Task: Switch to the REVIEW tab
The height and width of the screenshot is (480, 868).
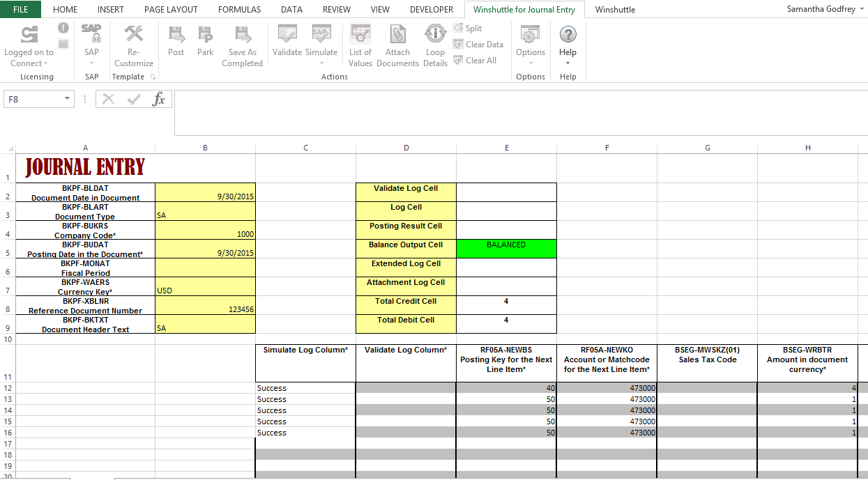Action: (337, 9)
